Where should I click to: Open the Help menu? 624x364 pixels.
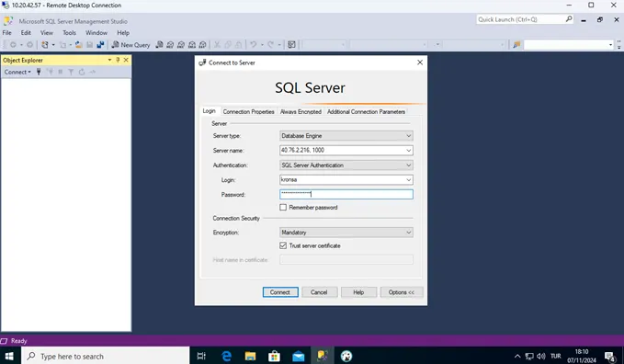(123, 33)
